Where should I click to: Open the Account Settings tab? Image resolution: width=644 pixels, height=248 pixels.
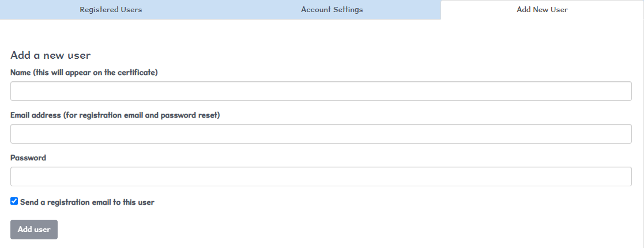tap(332, 9)
